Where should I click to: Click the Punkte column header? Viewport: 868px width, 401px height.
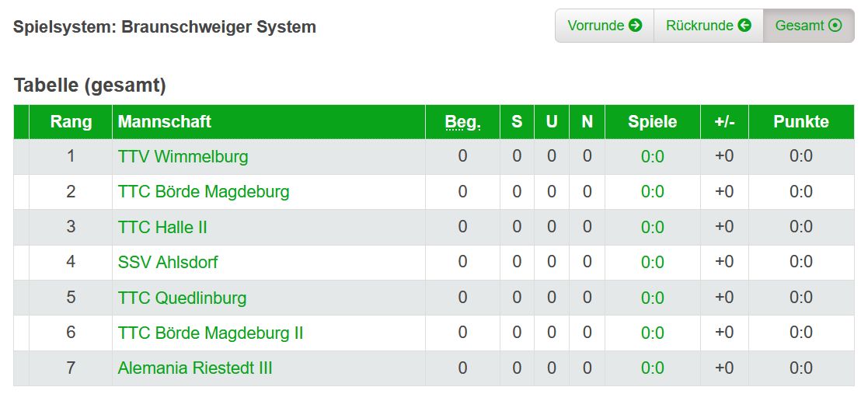(800, 122)
